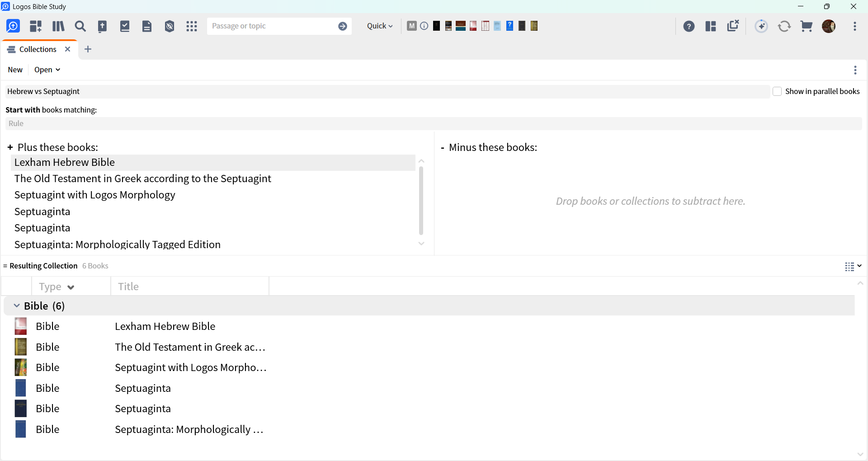
Task: Click Septuagint with Logos Morphology cover thumbnail
Action: tap(21, 367)
